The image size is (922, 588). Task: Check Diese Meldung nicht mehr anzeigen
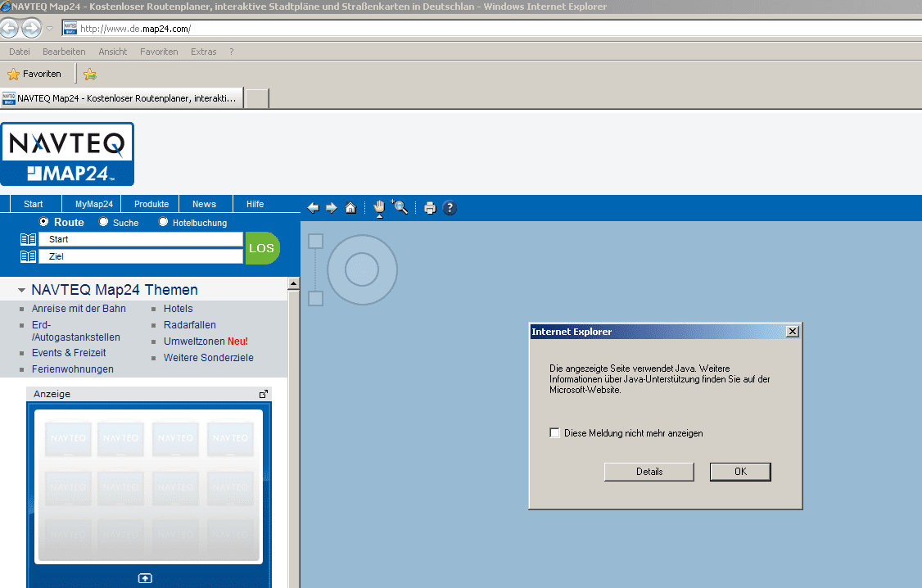click(x=554, y=432)
